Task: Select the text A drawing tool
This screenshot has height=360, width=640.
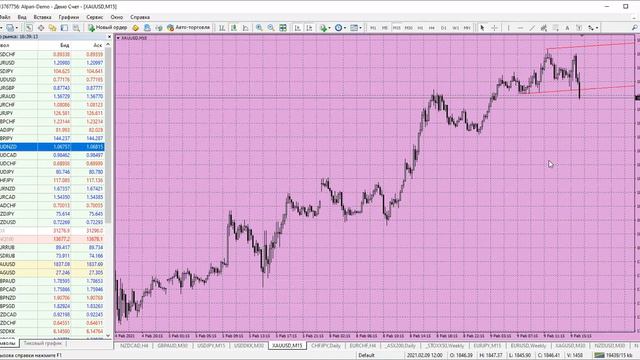Action: 567,28
